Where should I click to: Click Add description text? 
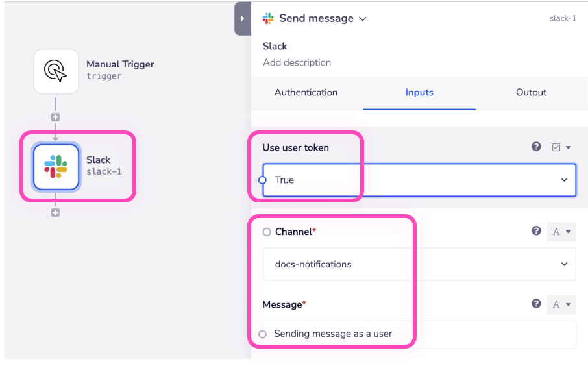tap(297, 63)
